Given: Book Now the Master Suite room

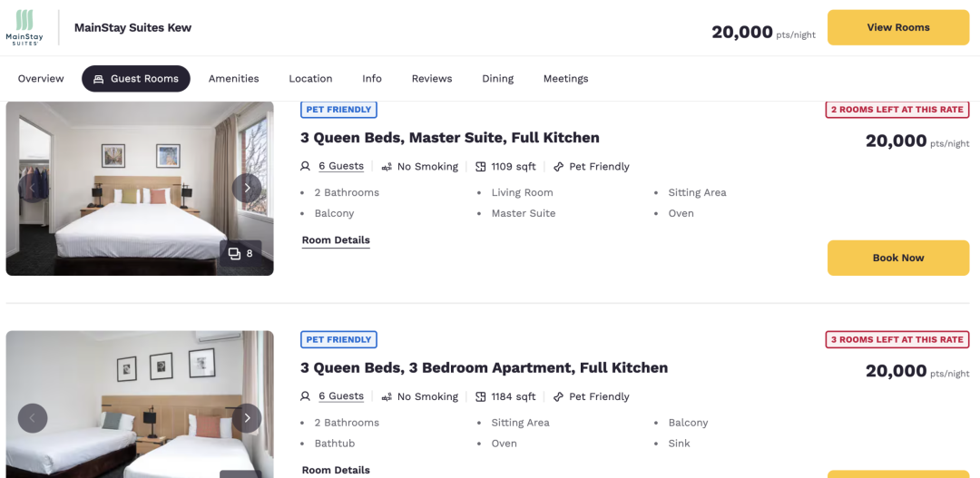Looking at the screenshot, I should (x=898, y=259).
